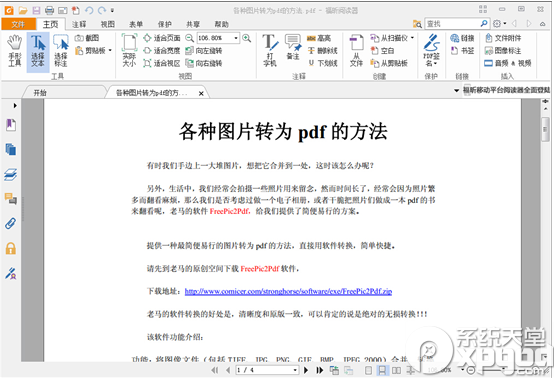The image size is (554, 378).
Task: Select the Highlight (高亮) tool
Action: [319, 38]
